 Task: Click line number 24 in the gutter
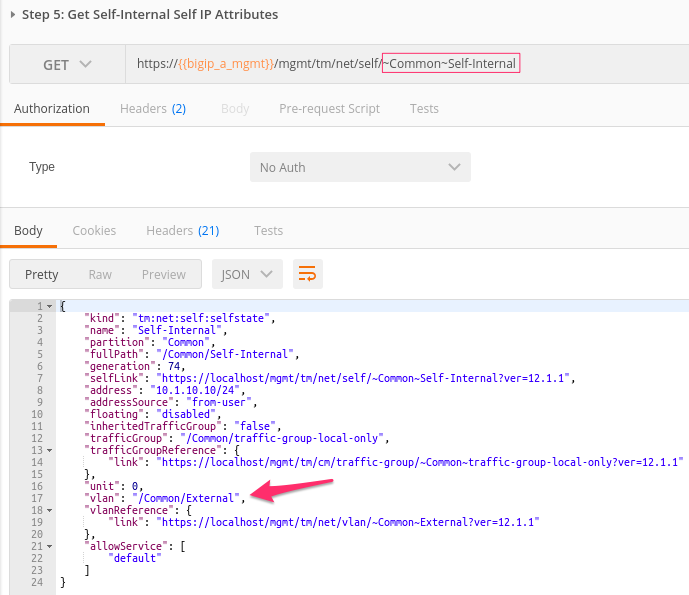tap(37, 583)
